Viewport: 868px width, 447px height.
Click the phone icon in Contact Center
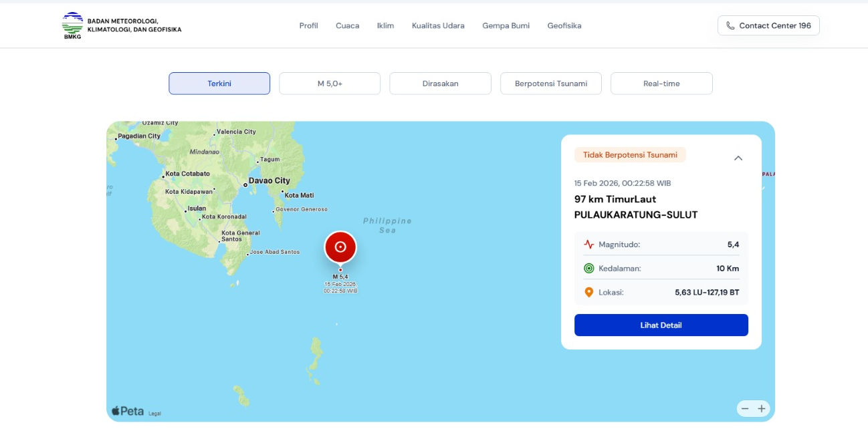730,25
